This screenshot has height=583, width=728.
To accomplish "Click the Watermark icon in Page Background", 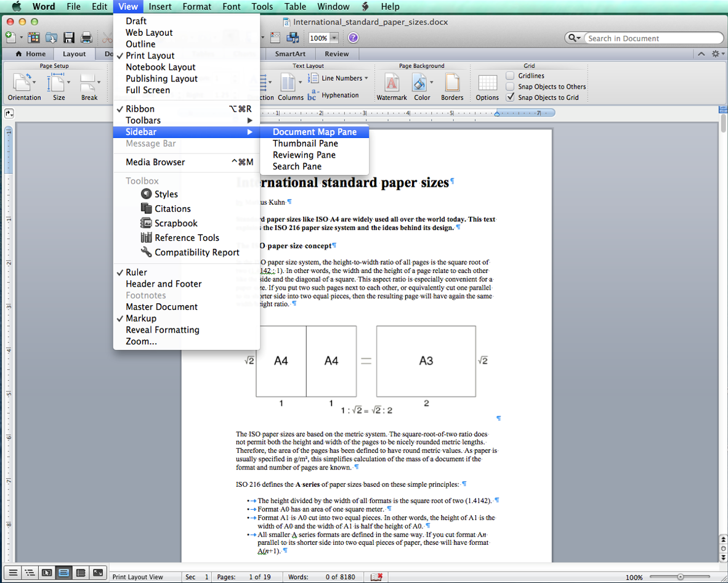I will coord(391,83).
